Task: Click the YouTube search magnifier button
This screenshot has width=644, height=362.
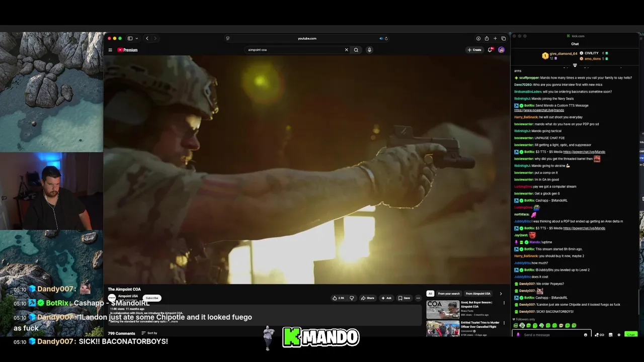Action: tap(356, 50)
